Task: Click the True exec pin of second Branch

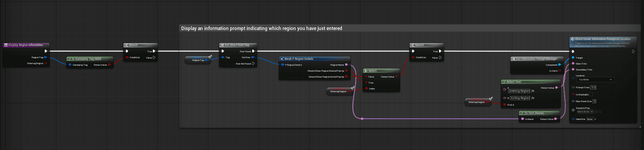Action: [x=440, y=51]
